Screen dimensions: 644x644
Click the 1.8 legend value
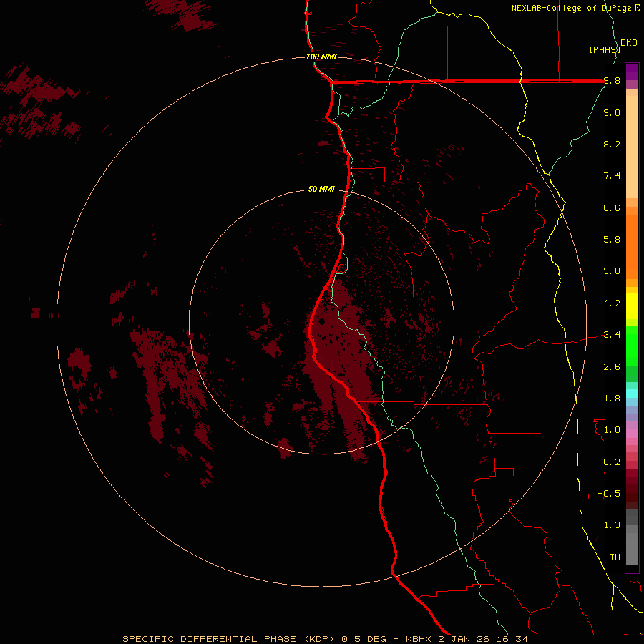coord(612,399)
